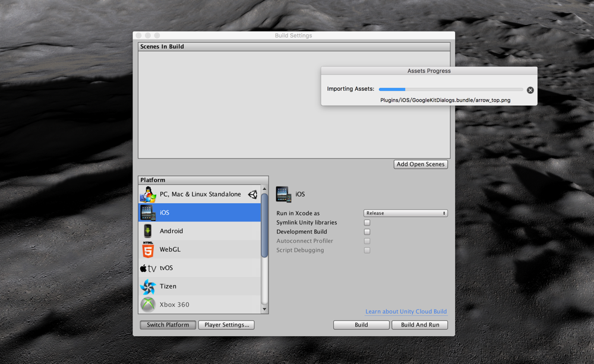Click platform list scroll down arrow
The width and height of the screenshot is (594, 364).
tap(264, 309)
